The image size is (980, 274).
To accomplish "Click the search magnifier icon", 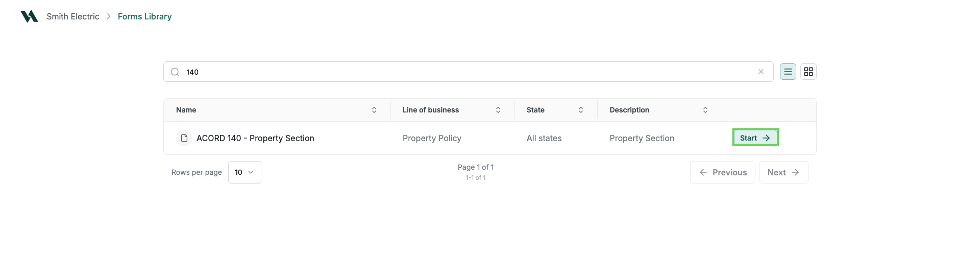I will [175, 72].
